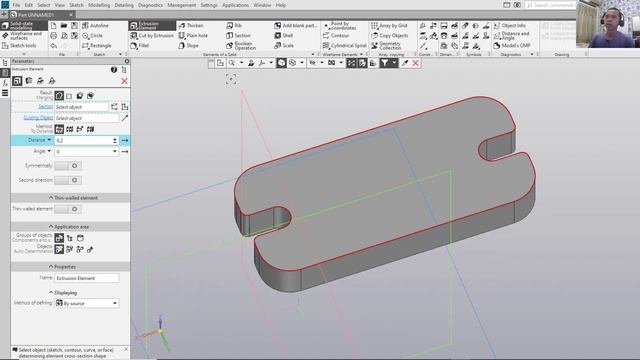
Task: Click the Guiding Object link
Action: click(x=38, y=118)
